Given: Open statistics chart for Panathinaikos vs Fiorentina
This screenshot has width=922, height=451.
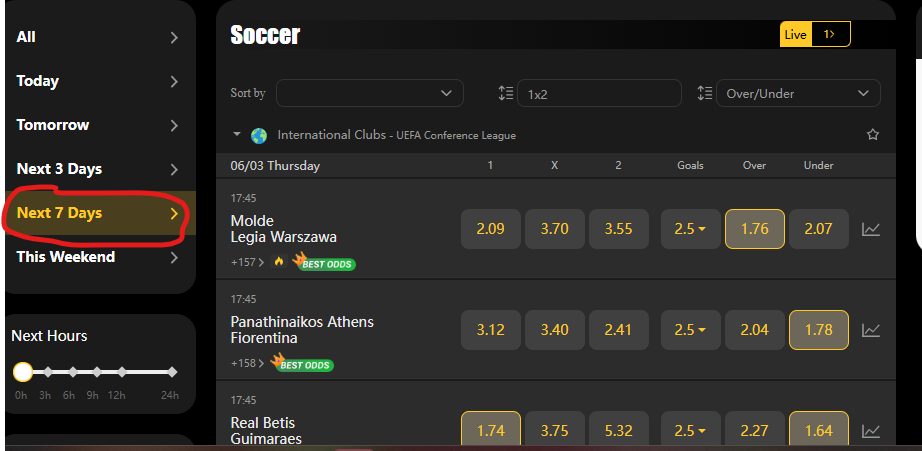Looking at the screenshot, I should point(871,329).
